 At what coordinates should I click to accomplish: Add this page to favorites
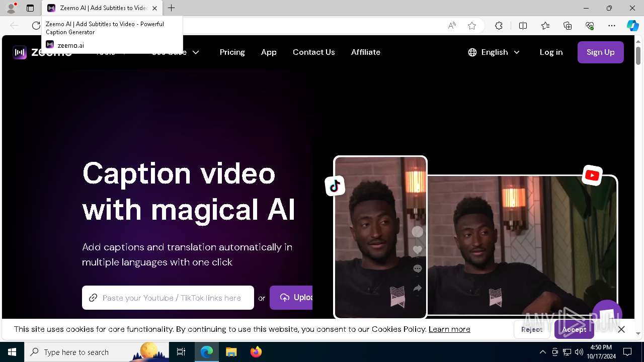[472, 26]
